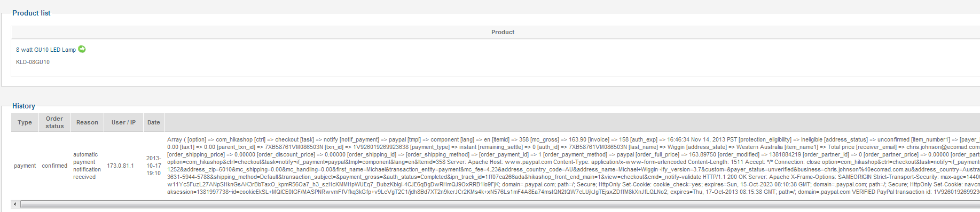Click the Type column header in History
980x212 pixels.
25,122
